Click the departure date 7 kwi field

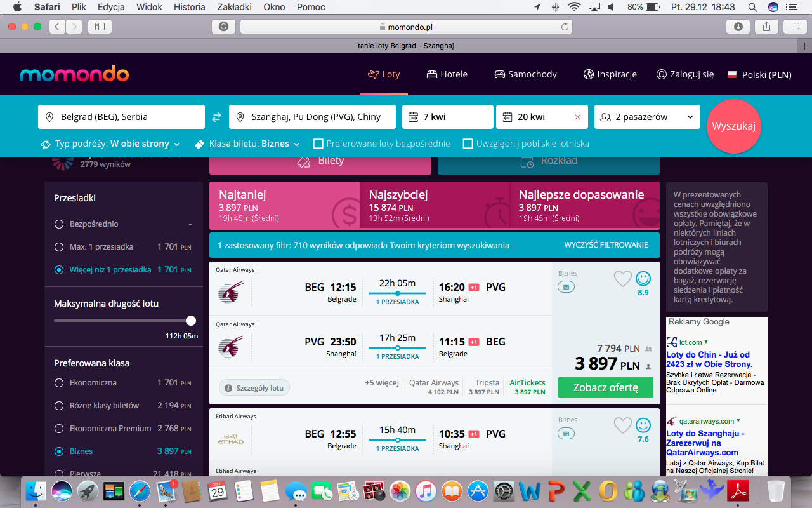click(448, 117)
